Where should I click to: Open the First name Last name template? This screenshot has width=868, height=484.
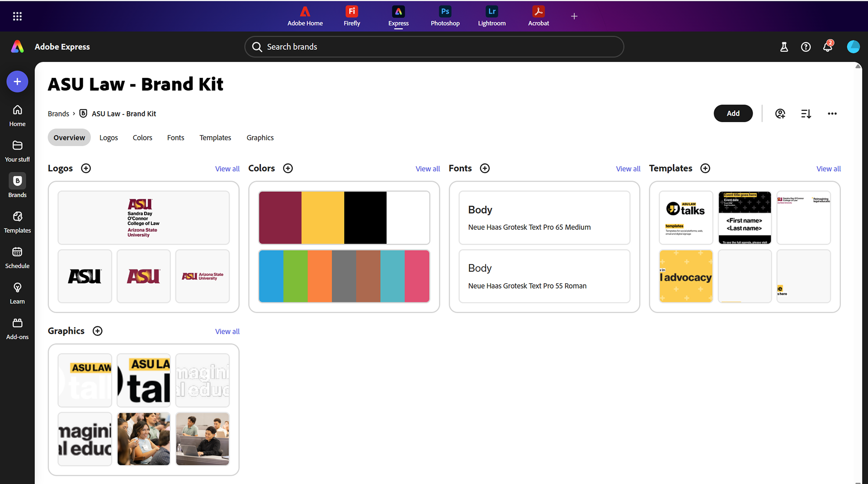coord(745,218)
